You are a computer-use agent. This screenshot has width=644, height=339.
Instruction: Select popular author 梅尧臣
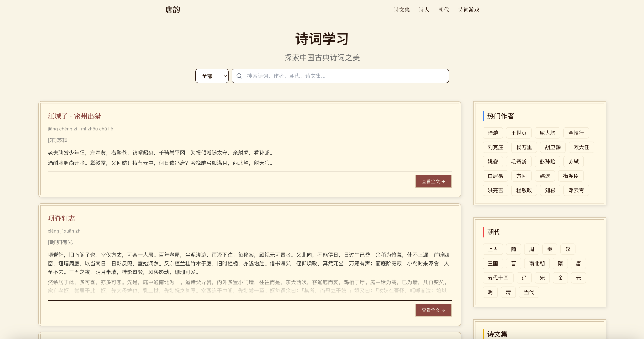click(x=571, y=176)
